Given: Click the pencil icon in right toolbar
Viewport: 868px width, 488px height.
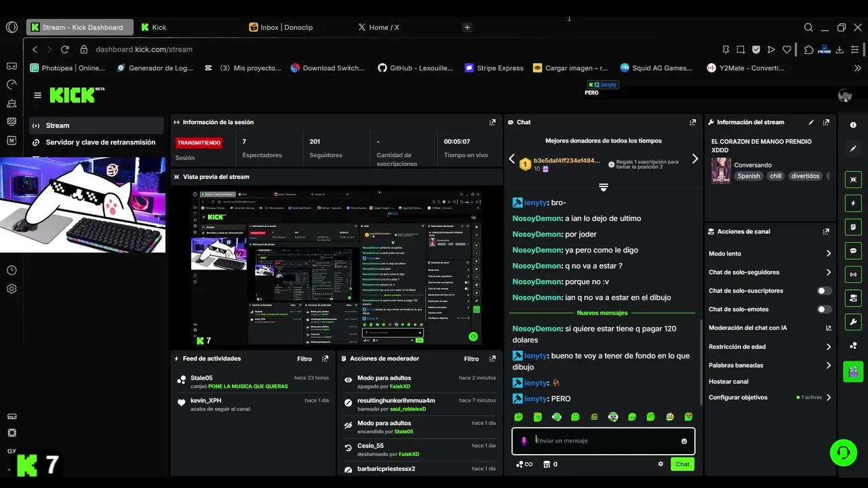Looking at the screenshot, I should [853, 148].
